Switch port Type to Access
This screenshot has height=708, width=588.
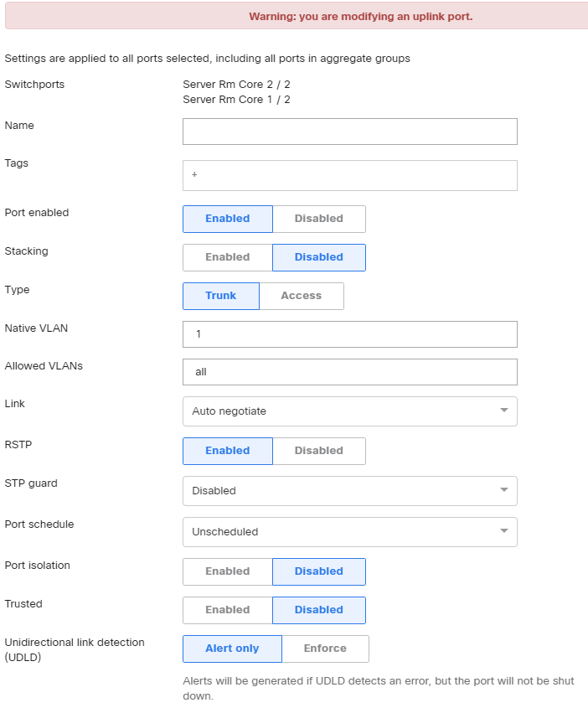pos(301,296)
